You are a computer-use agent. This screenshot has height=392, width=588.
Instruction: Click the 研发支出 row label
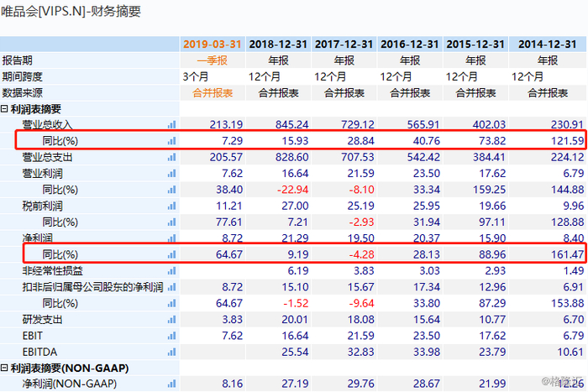point(42,320)
